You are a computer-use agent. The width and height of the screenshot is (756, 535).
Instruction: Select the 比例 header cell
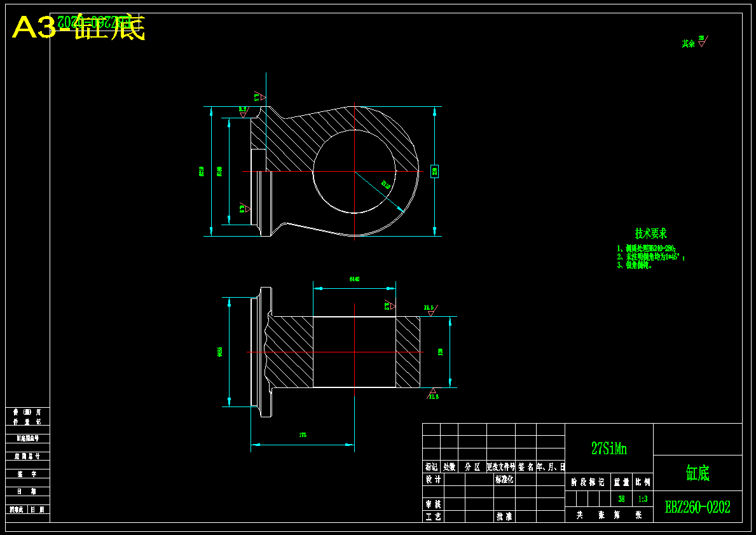pyautogui.click(x=643, y=482)
